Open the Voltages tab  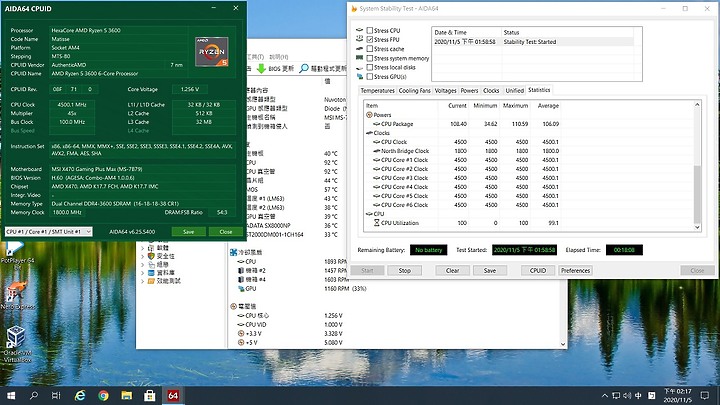(445, 90)
